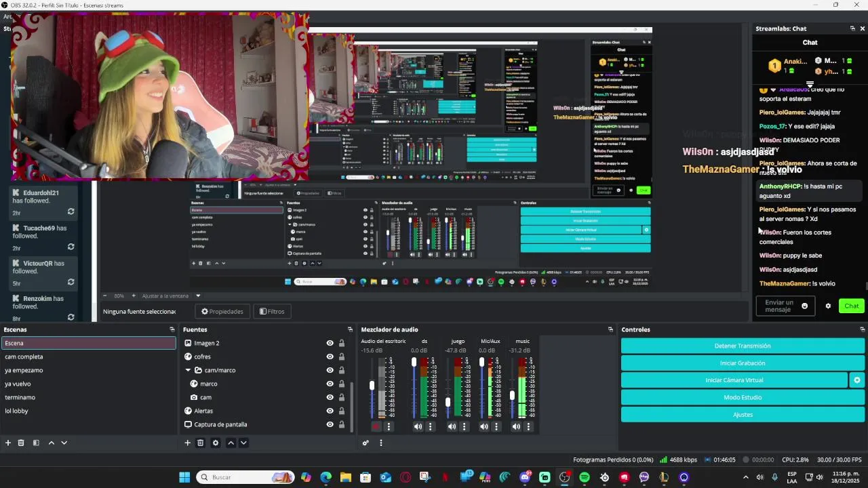This screenshot has height=488, width=868.
Task: Toggle lock on Alertas source
Action: tap(342, 411)
